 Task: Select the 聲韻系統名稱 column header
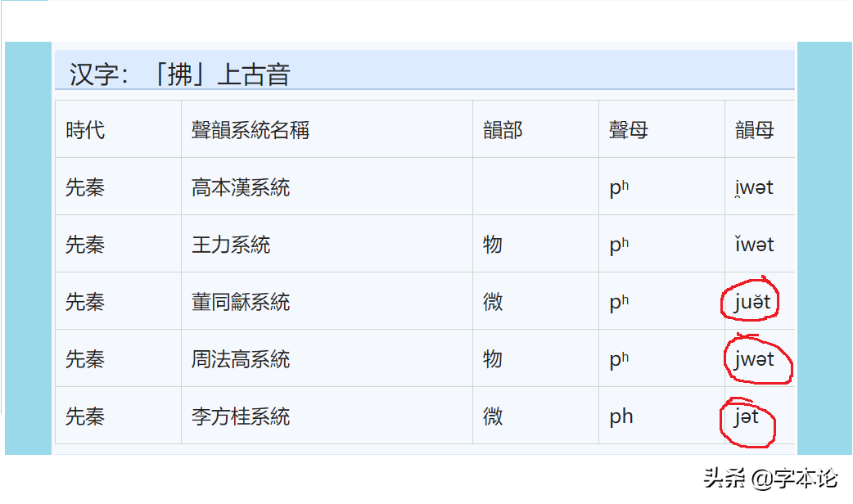pyautogui.click(x=250, y=130)
